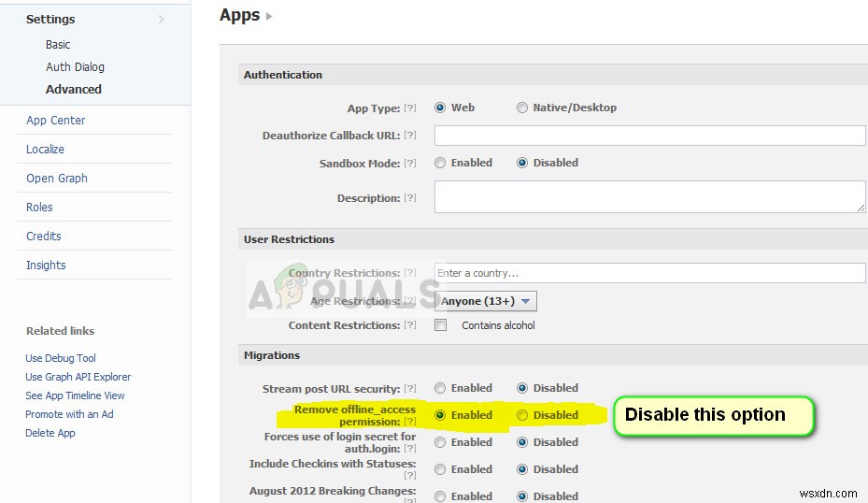Focus the Description text area
The image size is (868, 503).
click(x=650, y=196)
